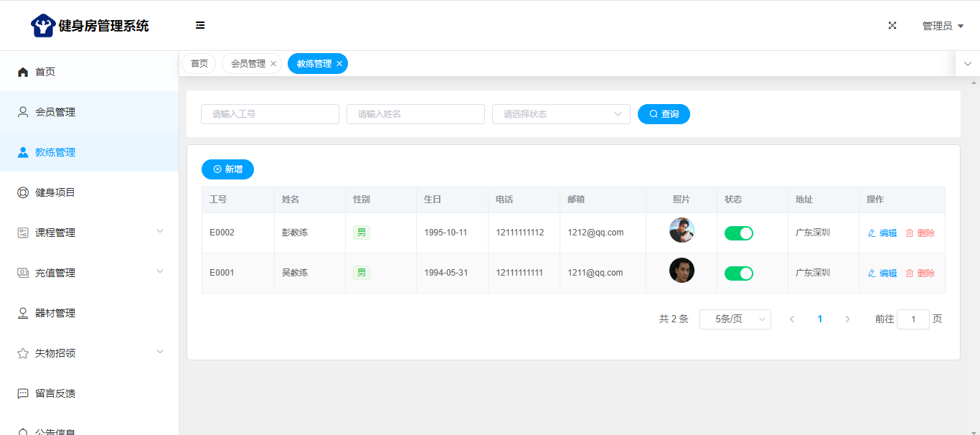The height and width of the screenshot is (435, 980).
Task: Click the 查询 search button
Action: (x=664, y=114)
